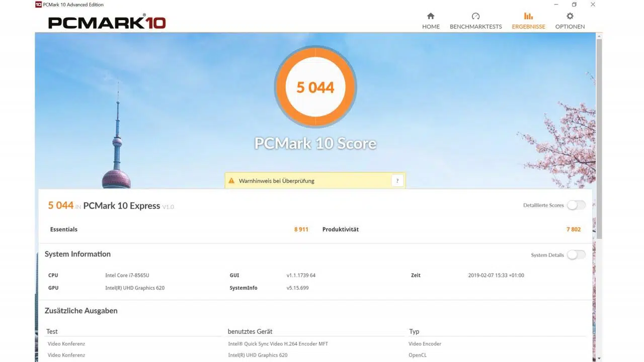Click the Intel Quick Sync Video H.264 Encoder entry

(278, 344)
